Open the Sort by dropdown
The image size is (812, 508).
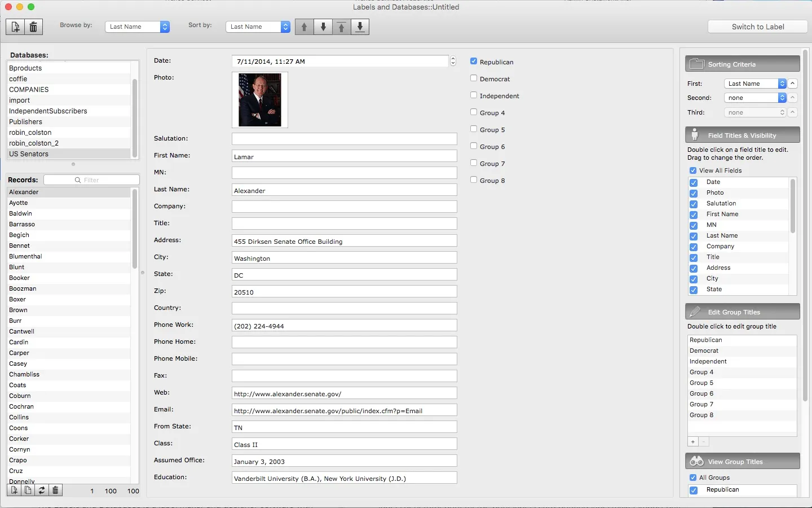[258, 27]
